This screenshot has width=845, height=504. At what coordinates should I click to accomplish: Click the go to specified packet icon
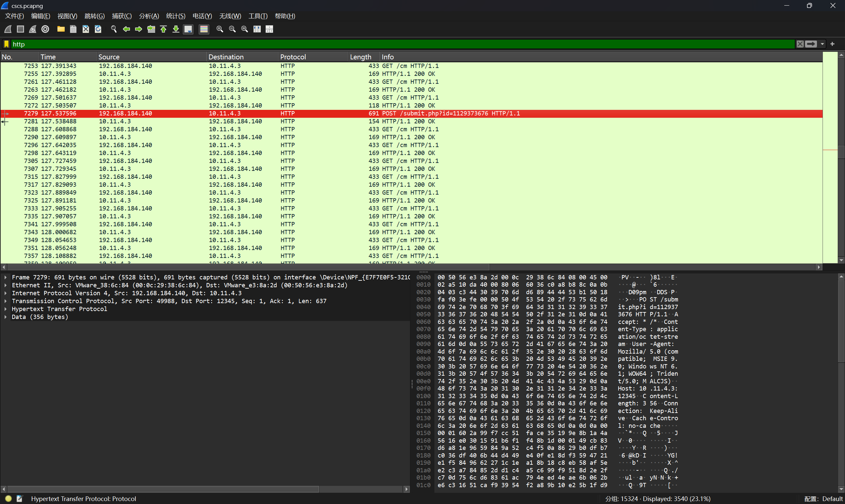click(151, 29)
